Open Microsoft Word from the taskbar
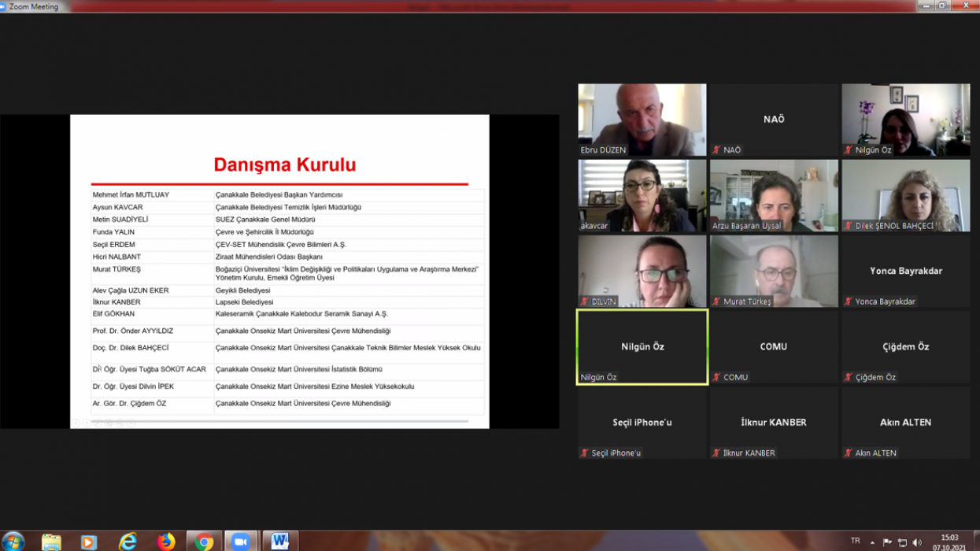The image size is (980, 551). (x=280, y=542)
